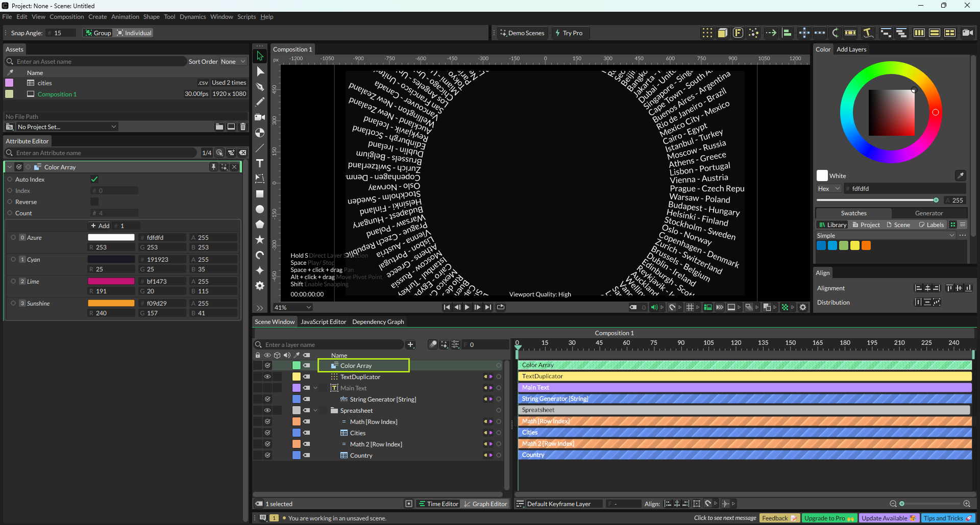Click the Demo Scenes button
This screenshot has width=980, height=525.
click(x=522, y=33)
